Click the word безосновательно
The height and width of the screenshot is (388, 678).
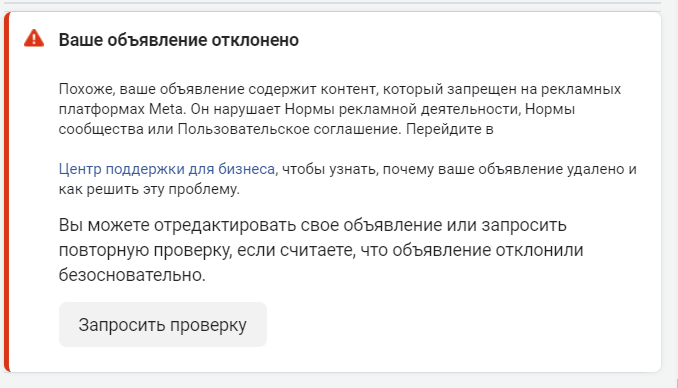coord(130,275)
